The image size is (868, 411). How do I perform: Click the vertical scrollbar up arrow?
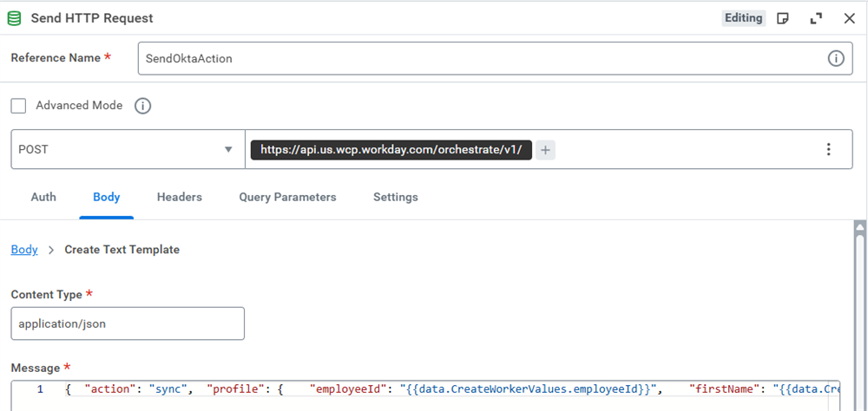(x=859, y=227)
